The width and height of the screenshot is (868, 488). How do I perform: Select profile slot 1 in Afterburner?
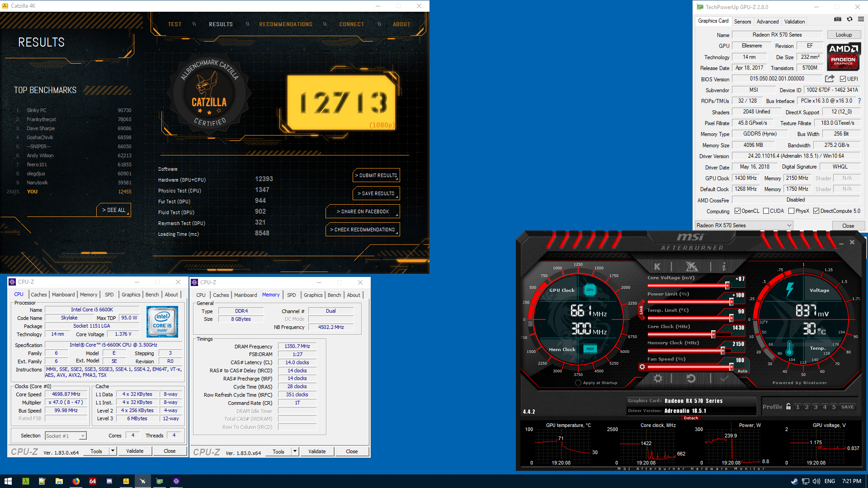tap(797, 407)
